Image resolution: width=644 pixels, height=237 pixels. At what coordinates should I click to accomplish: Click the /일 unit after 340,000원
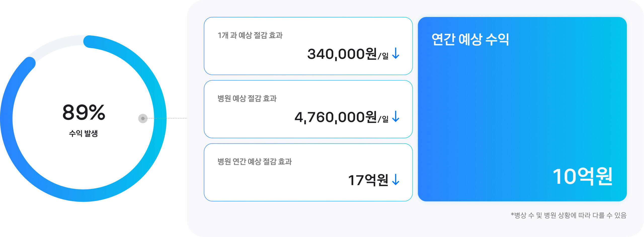[x=383, y=56]
